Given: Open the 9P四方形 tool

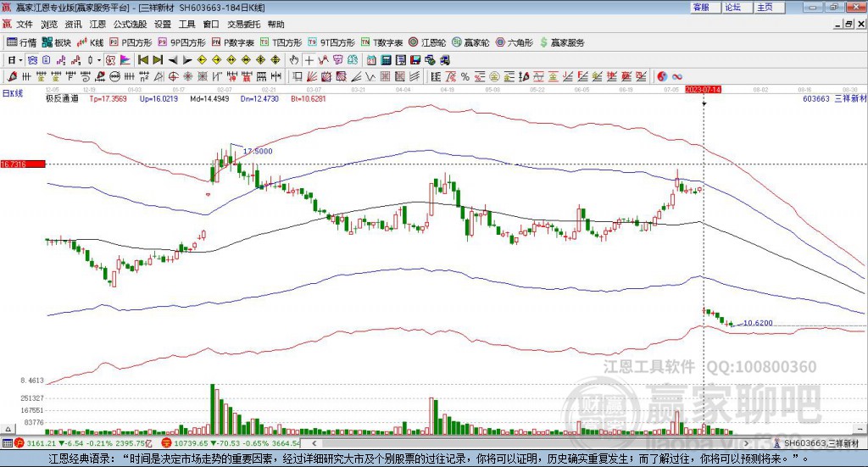Looking at the screenshot, I should pyautogui.click(x=182, y=42).
